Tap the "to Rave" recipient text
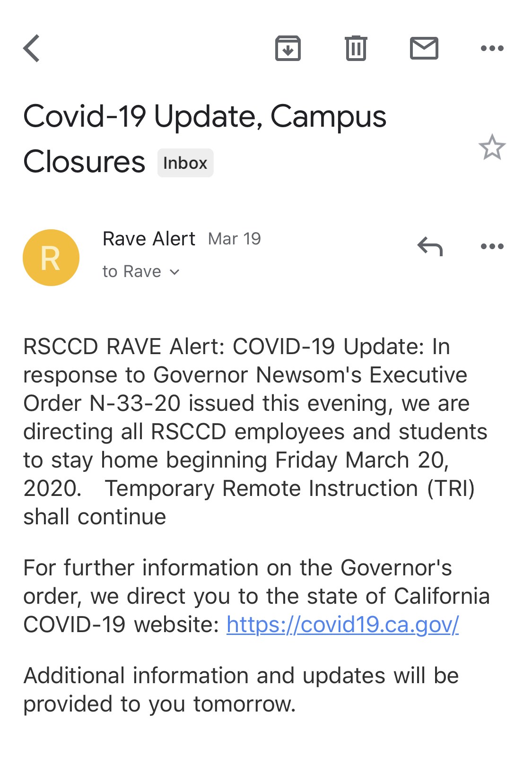Viewport: 532px width, 773px height. (132, 271)
